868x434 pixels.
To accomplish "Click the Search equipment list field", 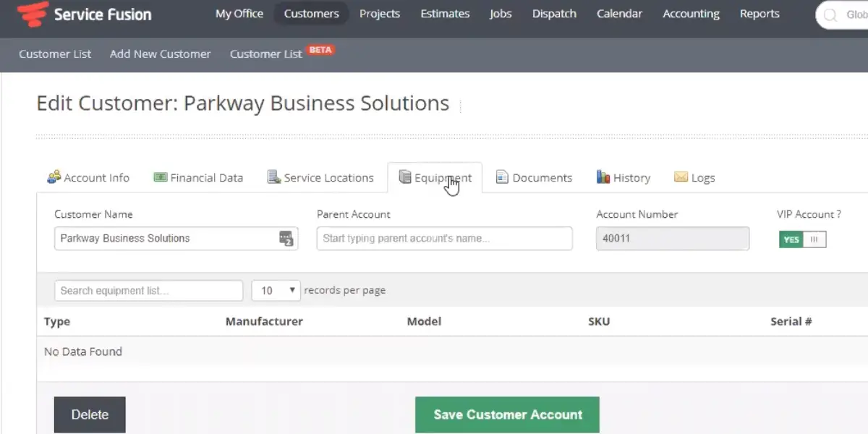I will (148, 291).
